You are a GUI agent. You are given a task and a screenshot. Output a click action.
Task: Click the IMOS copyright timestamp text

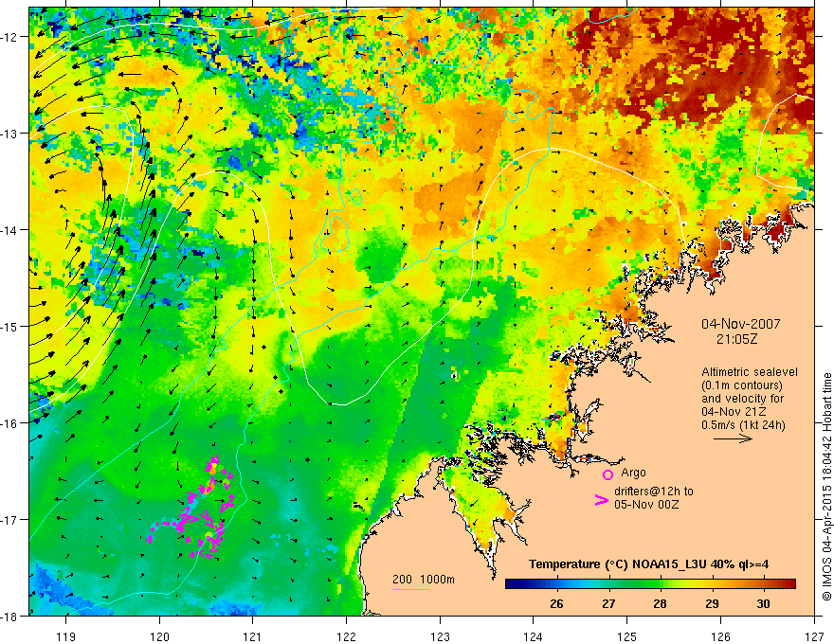pyautogui.click(x=826, y=486)
